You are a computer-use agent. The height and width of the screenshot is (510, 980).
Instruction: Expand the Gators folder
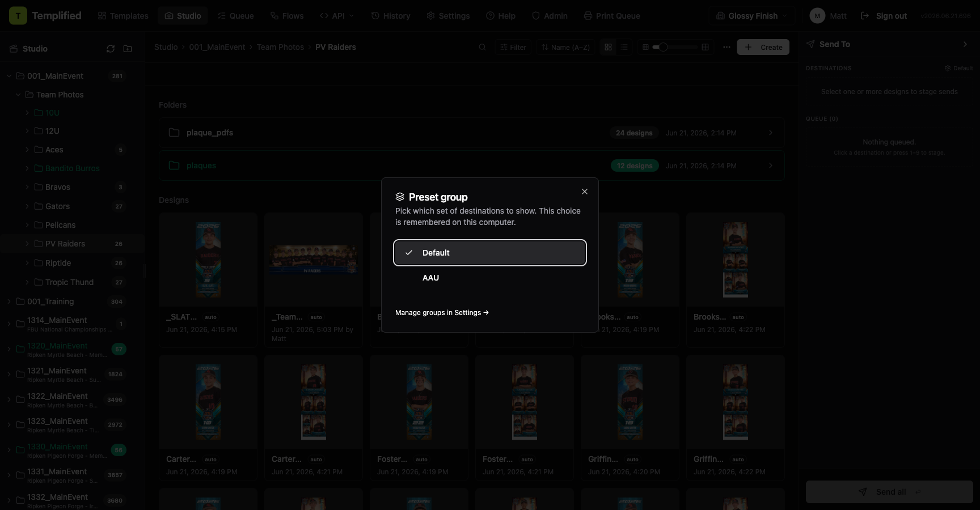[27, 206]
